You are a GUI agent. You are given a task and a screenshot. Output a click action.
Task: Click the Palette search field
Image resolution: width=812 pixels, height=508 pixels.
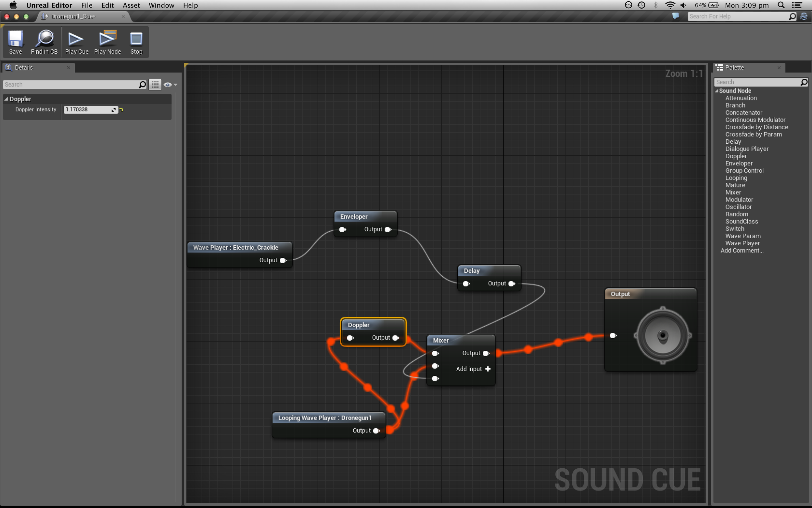click(757, 82)
